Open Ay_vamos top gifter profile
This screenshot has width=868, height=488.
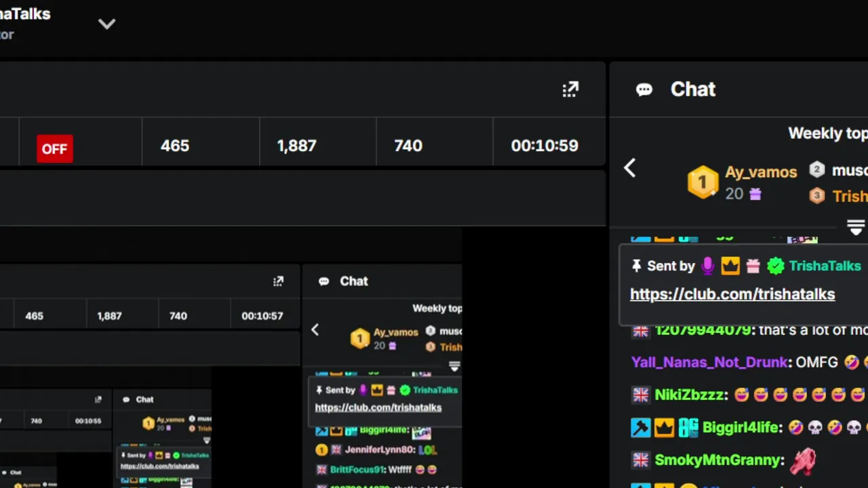(x=761, y=172)
